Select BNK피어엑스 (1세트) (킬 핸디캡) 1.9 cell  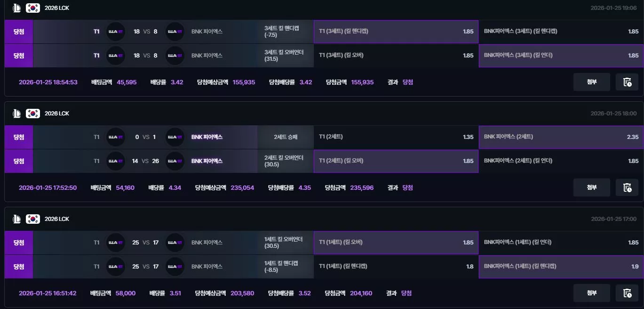tap(561, 267)
